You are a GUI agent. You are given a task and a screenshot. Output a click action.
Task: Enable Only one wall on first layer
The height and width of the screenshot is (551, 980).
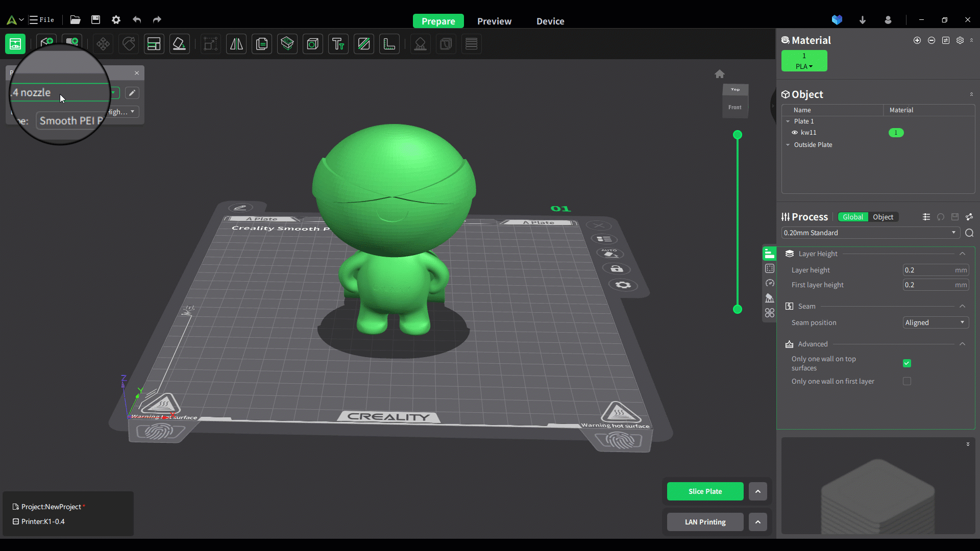click(907, 381)
